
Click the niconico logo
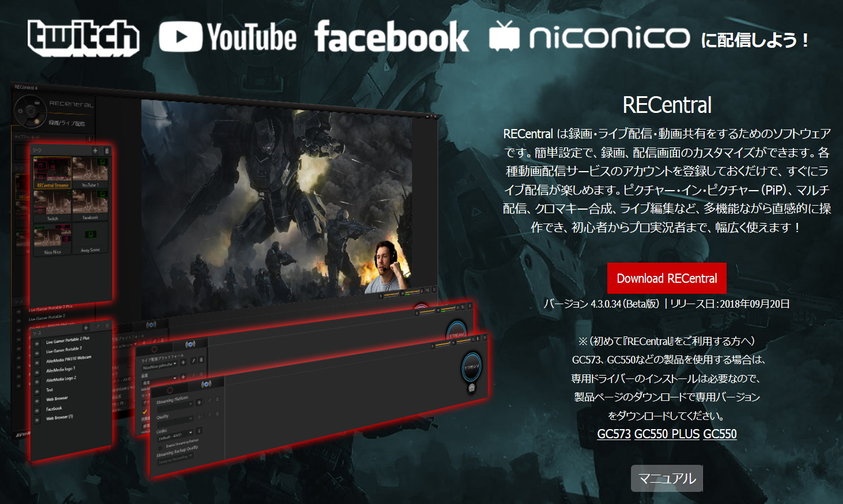point(589,36)
